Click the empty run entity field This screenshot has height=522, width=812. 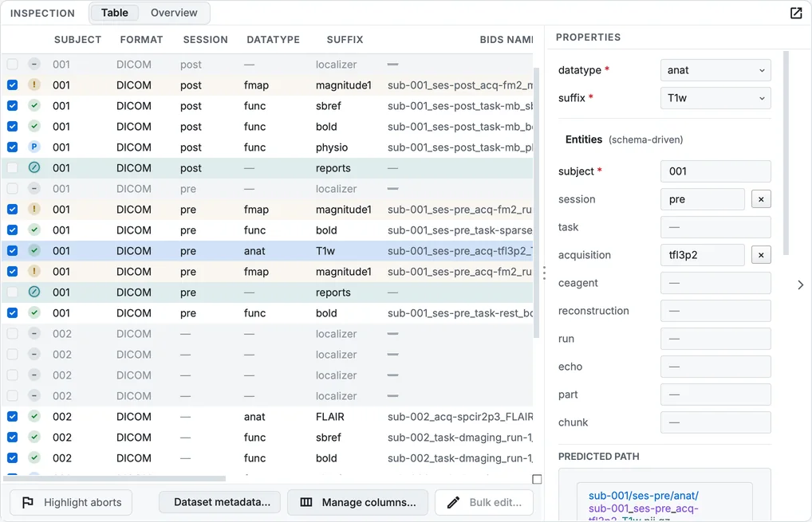pyautogui.click(x=715, y=339)
